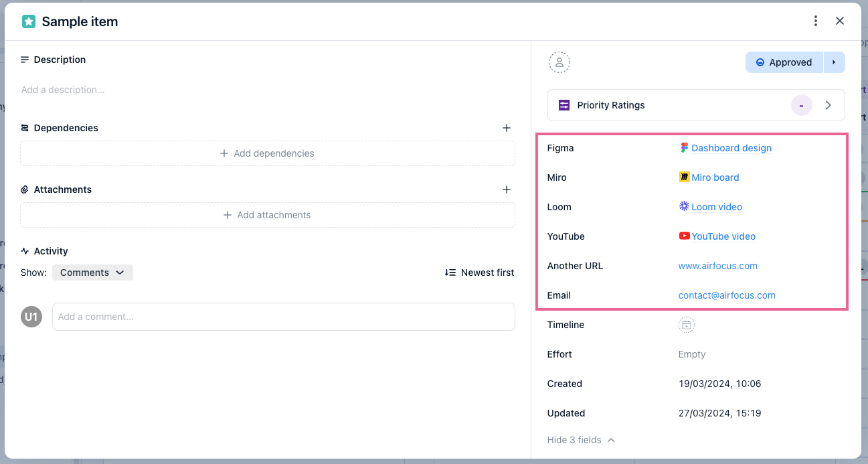868x464 pixels.
Task: Open the Comments filter dropdown
Action: 92,273
